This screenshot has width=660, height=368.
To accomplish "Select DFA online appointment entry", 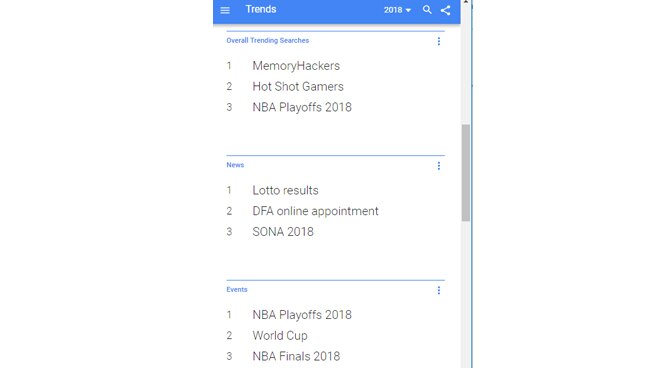I will tap(315, 211).
